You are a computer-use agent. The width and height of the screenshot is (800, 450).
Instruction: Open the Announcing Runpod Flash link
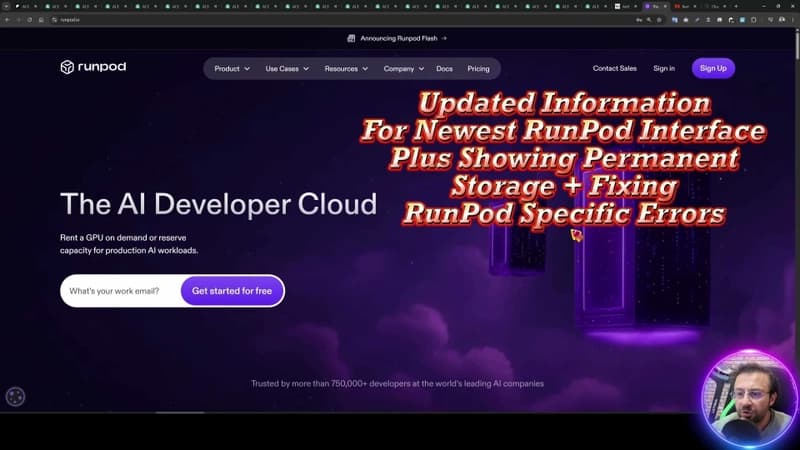(x=397, y=38)
